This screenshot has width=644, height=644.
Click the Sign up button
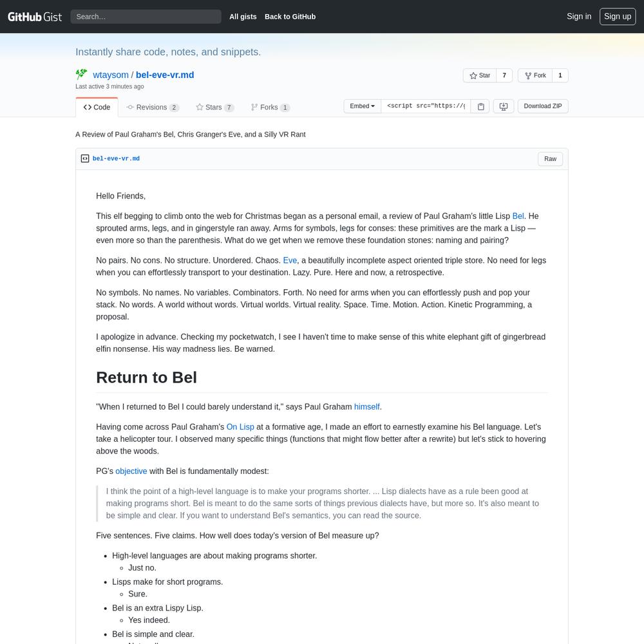coord(618,17)
